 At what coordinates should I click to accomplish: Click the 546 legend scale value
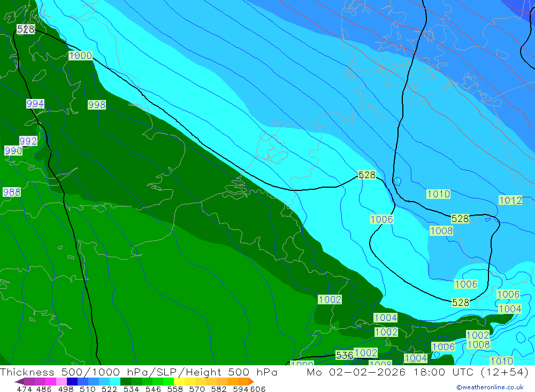153,389
